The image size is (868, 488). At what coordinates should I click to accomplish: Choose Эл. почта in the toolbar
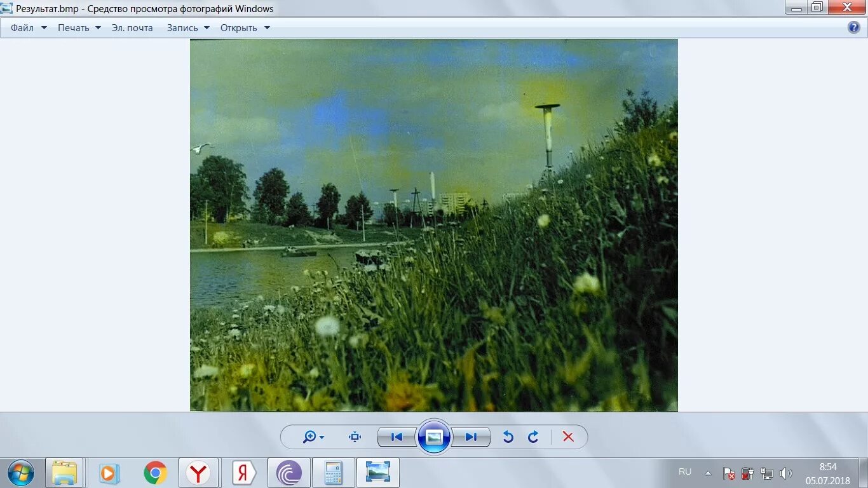coord(132,28)
